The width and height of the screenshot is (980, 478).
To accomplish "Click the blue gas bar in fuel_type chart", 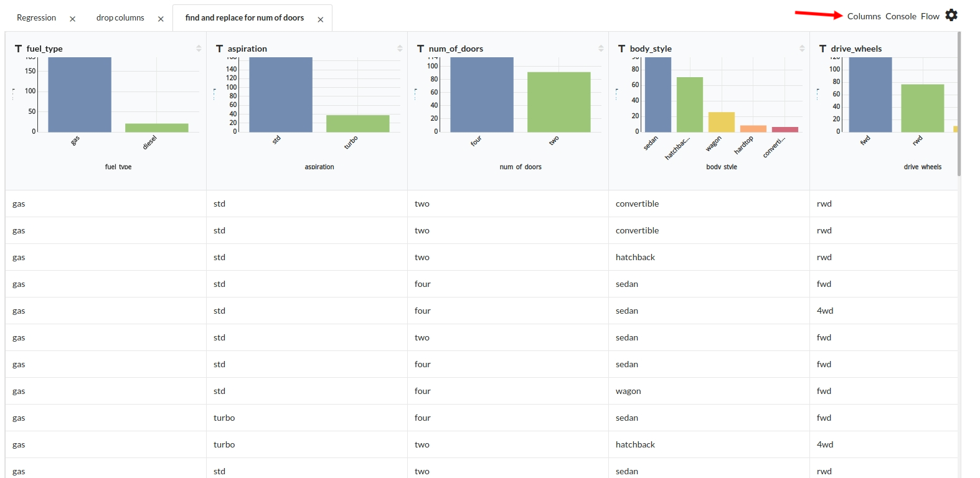I will (x=80, y=95).
